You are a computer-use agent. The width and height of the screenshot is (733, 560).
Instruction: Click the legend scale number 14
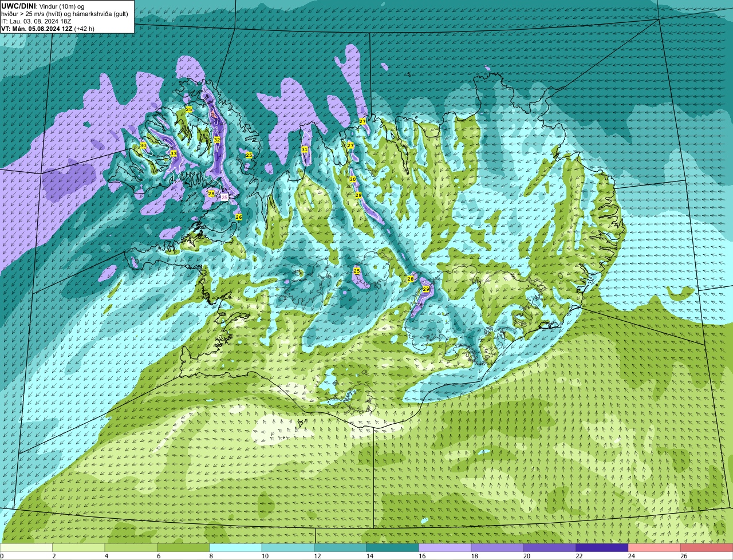[x=369, y=556]
